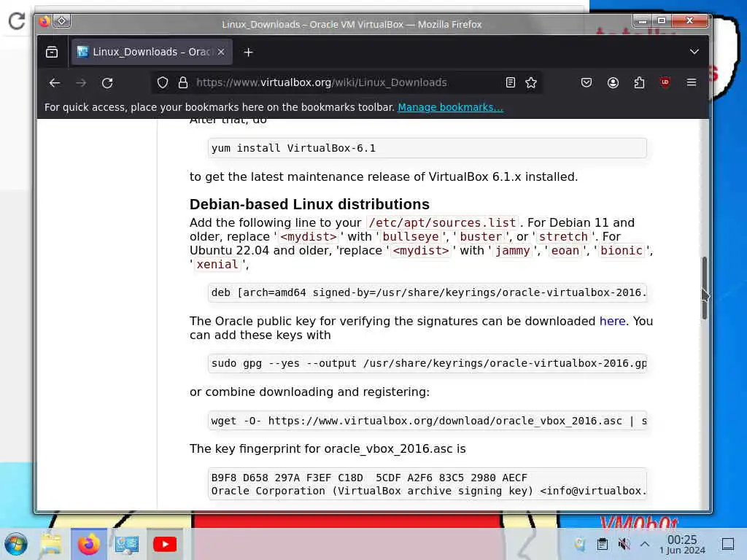Click the Firefox taskbar icon

click(x=89, y=544)
